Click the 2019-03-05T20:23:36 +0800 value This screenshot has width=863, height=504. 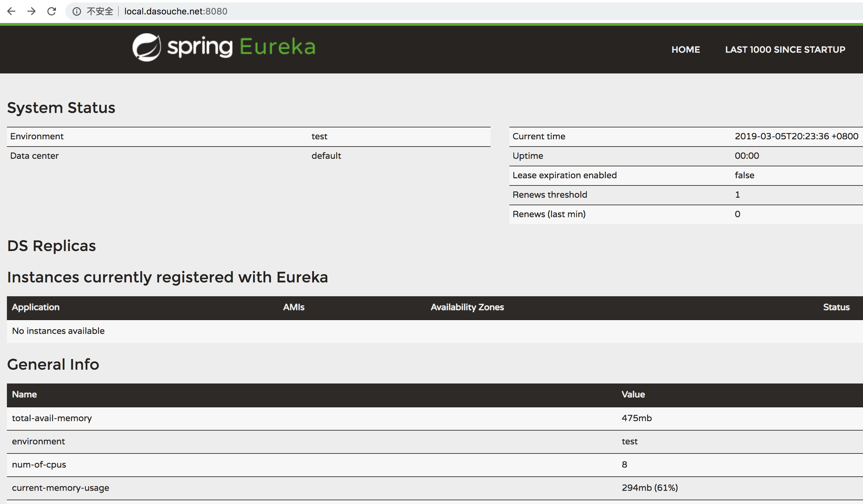click(796, 137)
